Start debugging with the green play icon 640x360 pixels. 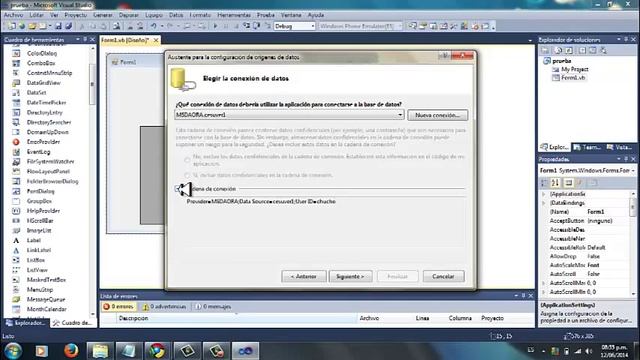coord(216,26)
